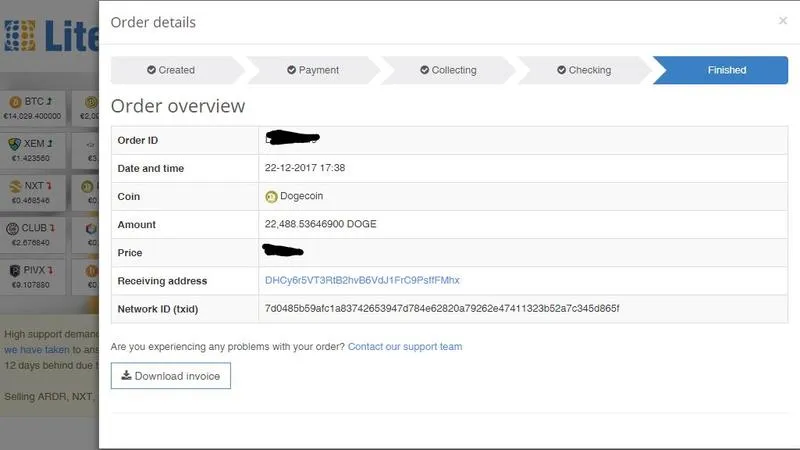Click the amount 22,488.53646900 DOGE
Image resolution: width=800 pixels, height=450 pixels.
[320, 224]
